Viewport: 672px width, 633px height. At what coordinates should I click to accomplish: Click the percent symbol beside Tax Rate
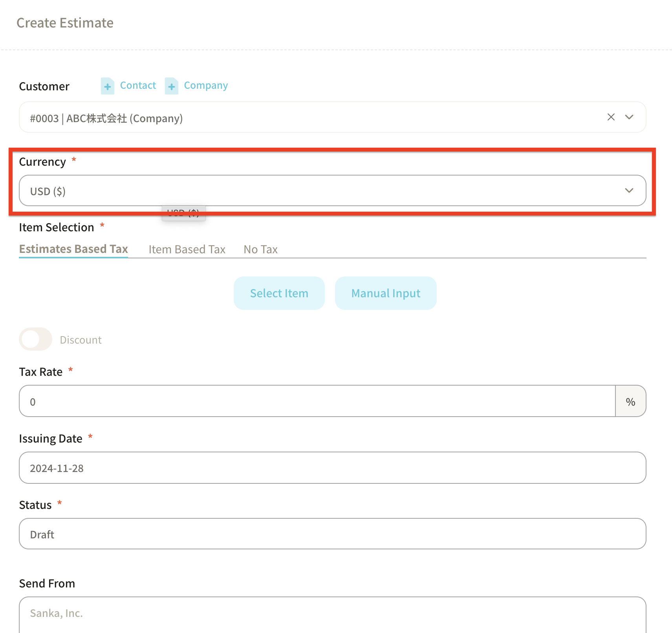[630, 401]
